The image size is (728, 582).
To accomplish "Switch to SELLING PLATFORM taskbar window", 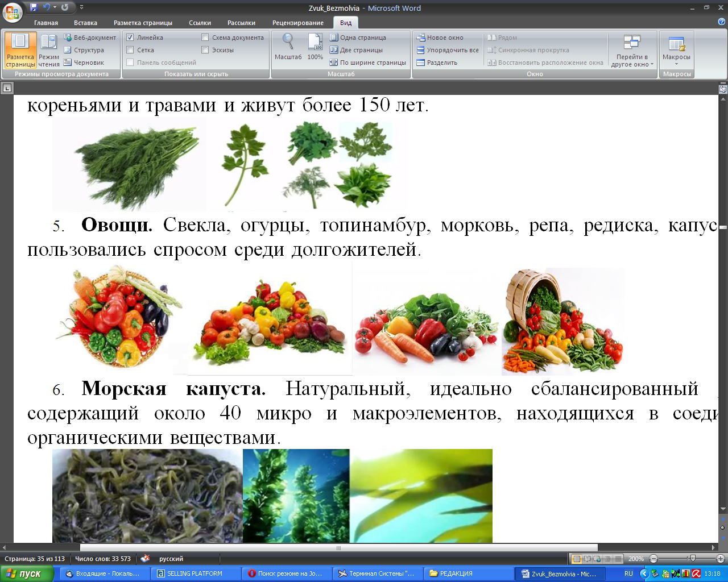I will (x=195, y=573).
